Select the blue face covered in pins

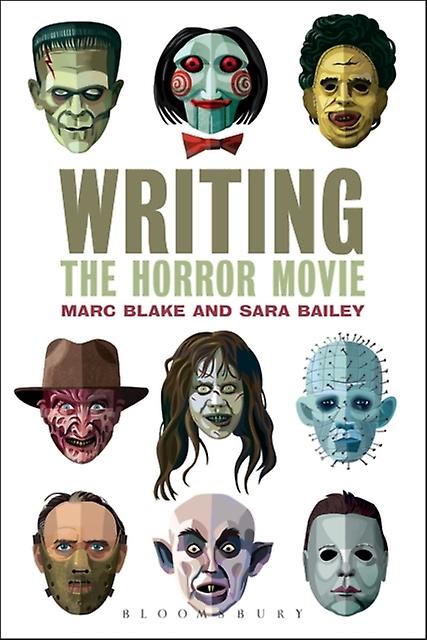pos(346,402)
